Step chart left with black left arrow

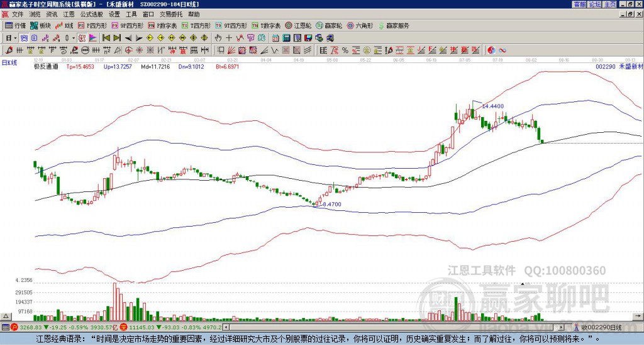(128, 38)
